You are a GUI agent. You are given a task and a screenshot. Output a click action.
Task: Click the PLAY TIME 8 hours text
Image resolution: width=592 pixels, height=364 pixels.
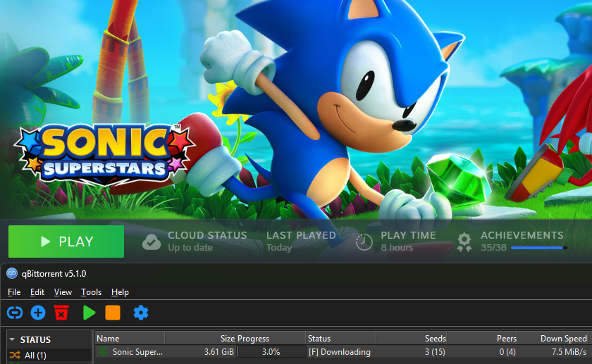(408, 241)
